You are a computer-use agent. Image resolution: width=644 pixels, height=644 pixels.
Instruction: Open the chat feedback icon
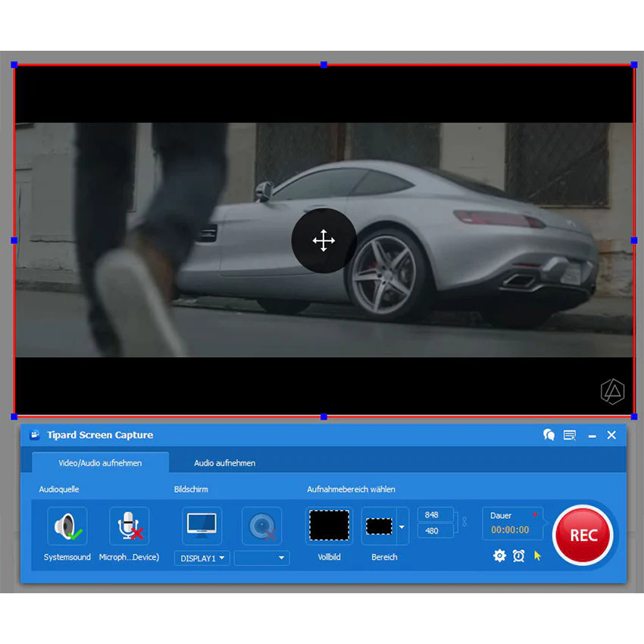549,435
